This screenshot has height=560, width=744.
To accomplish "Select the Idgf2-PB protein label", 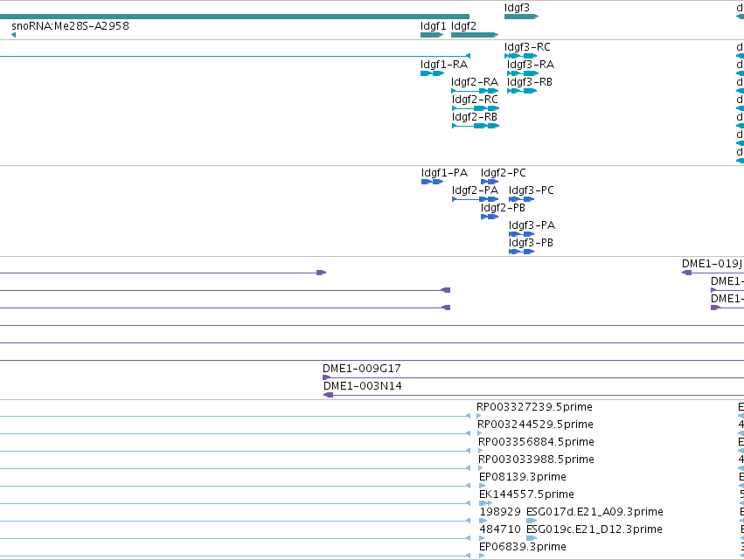I will pos(503,208).
